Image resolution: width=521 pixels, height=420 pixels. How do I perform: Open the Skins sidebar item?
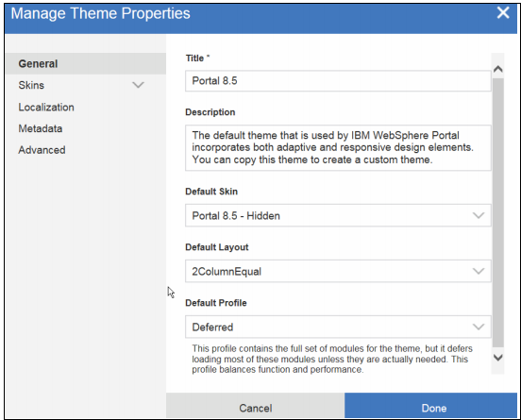(31, 85)
